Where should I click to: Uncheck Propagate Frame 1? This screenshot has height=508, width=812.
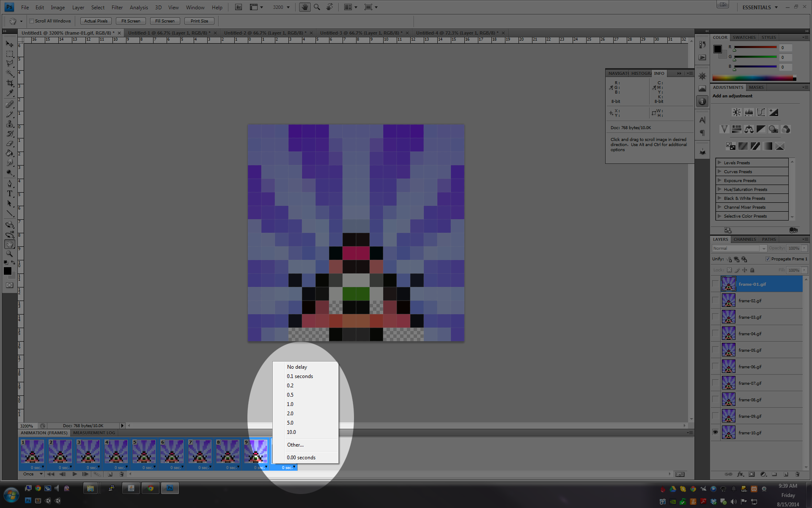click(768, 259)
